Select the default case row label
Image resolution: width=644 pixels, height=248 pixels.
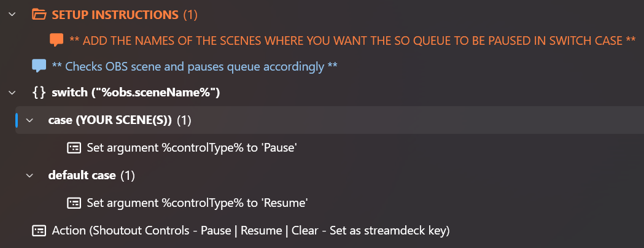pos(82,176)
